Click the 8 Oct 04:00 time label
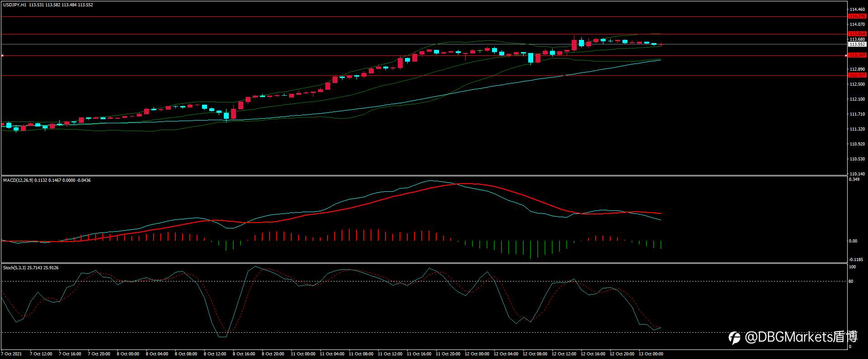The image size is (868, 359). coord(157,354)
